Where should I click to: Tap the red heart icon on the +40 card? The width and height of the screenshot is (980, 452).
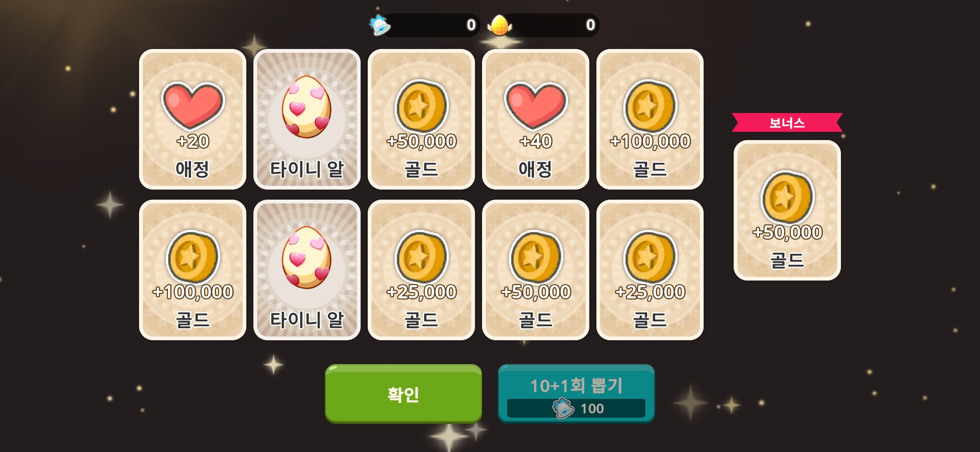coord(536,105)
